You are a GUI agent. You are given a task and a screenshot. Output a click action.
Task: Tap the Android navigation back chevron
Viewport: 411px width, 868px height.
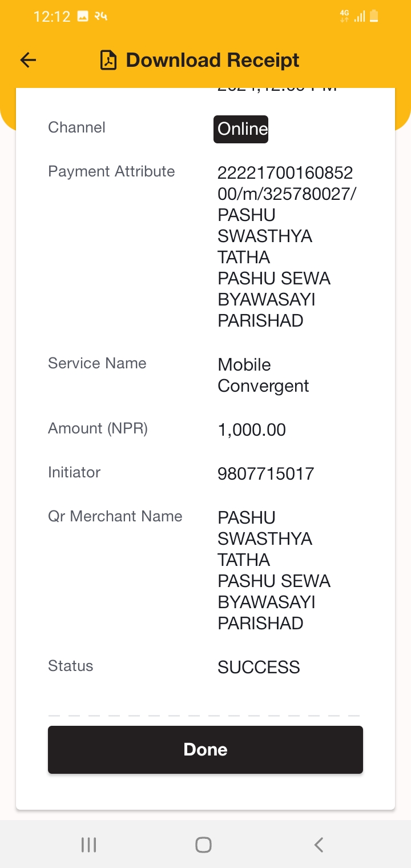319,845
